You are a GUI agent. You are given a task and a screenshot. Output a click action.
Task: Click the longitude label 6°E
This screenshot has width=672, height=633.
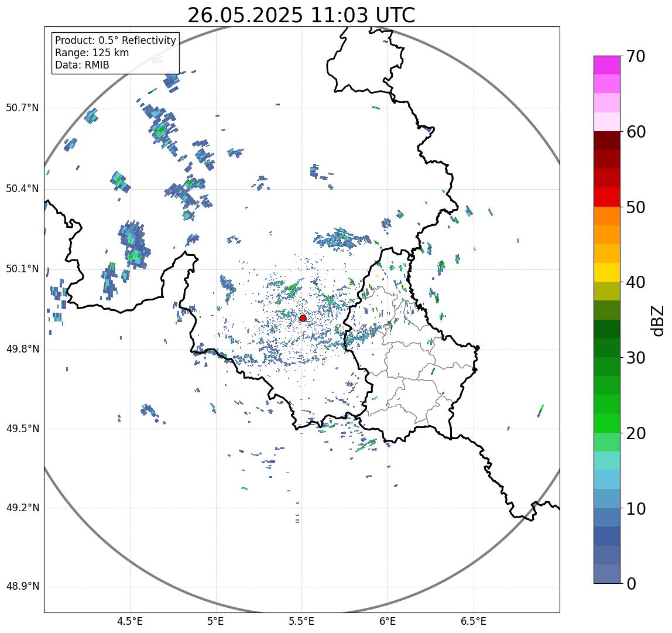pyautogui.click(x=388, y=621)
